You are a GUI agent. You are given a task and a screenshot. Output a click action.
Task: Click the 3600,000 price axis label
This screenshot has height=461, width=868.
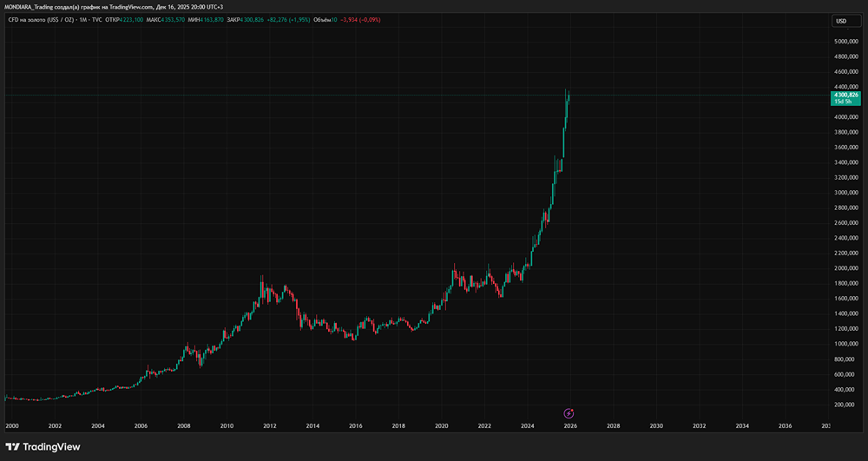(845, 148)
